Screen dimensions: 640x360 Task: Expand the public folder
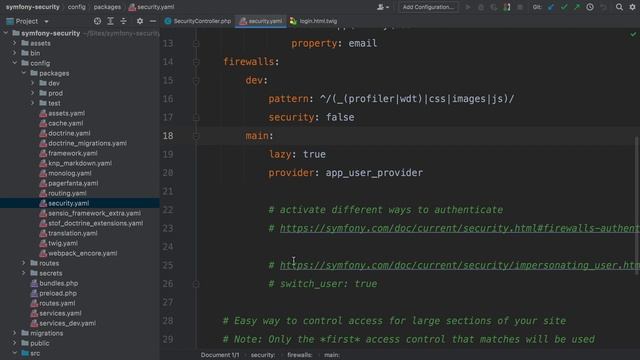click(15, 343)
